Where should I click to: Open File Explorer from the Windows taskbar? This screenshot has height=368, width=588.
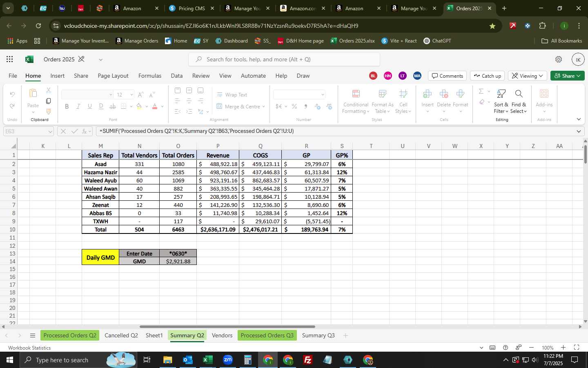coord(167,360)
